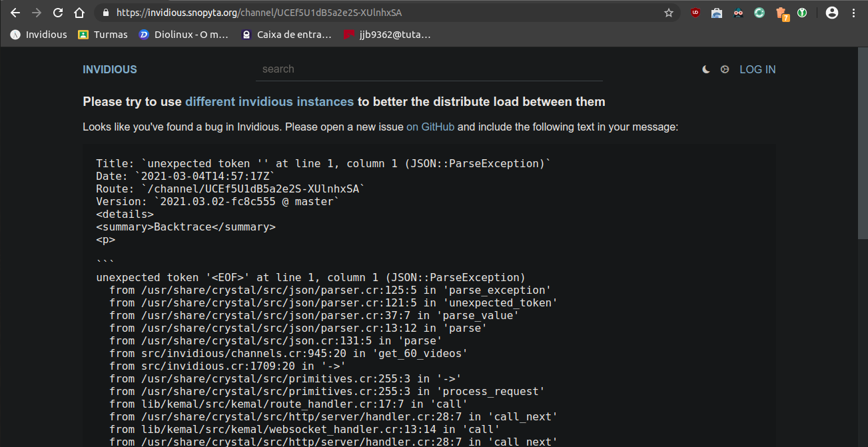Click the backtrace line mentioning 'unexpected_token'
This screenshot has width=868, height=447.
pyautogui.click(x=333, y=302)
